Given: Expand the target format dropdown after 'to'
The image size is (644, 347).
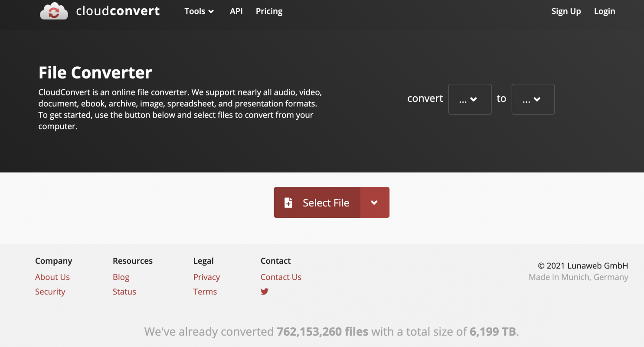Looking at the screenshot, I should [533, 99].
